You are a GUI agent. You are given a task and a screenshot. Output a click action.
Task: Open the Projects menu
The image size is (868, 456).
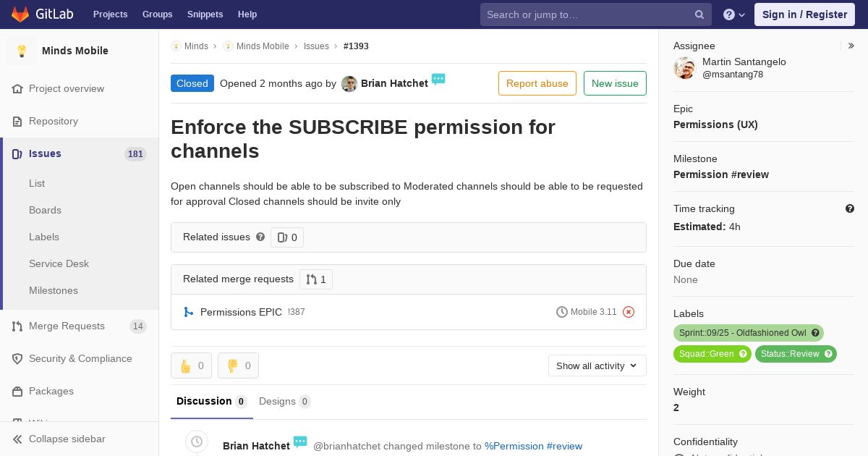point(111,14)
